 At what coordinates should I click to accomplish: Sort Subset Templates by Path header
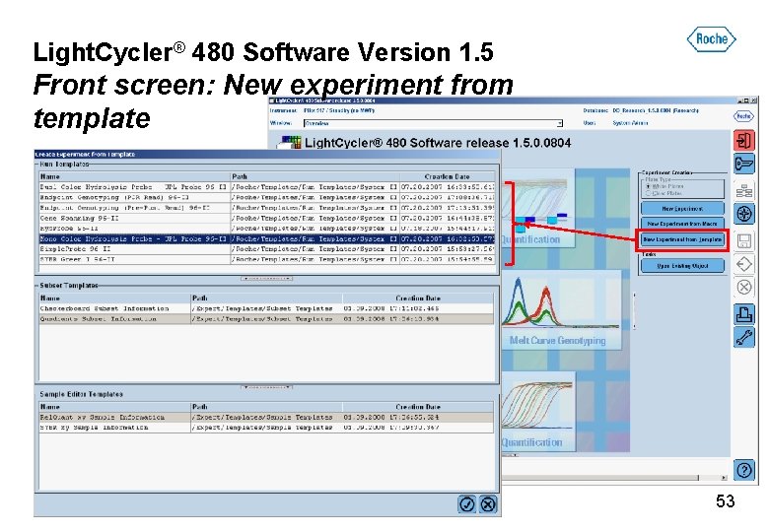pos(266,298)
